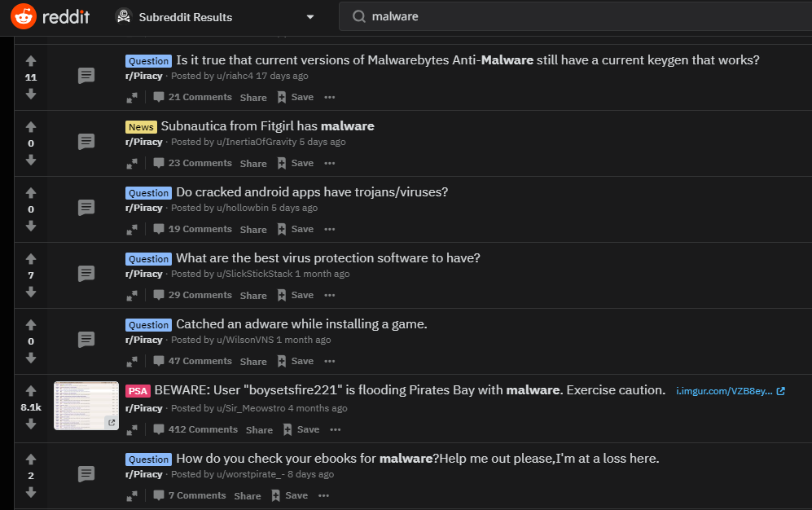Open the boysetsfire221 post image thumbnail

(x=86, y=406)
